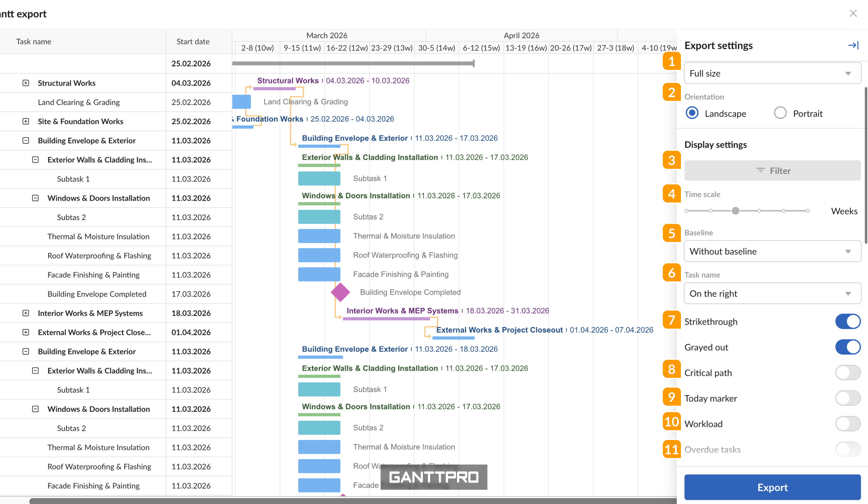
Task: Open the Baseline dropdown
Action: 772,251
